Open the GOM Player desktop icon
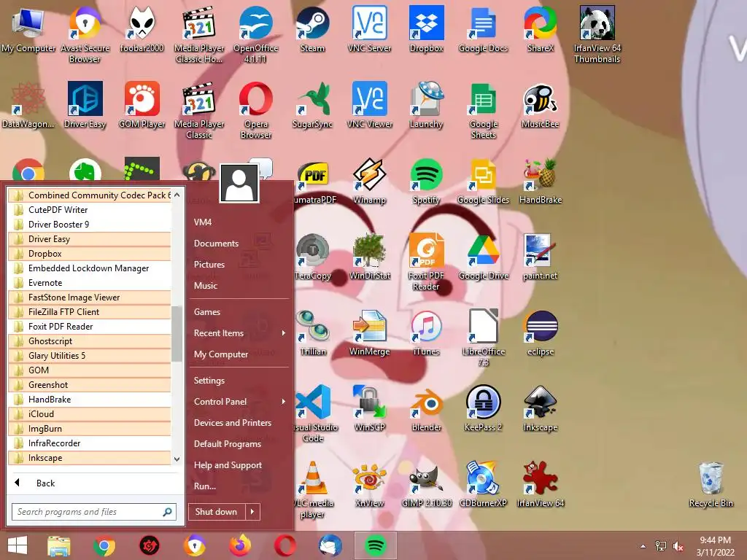 tap(142, 105)
